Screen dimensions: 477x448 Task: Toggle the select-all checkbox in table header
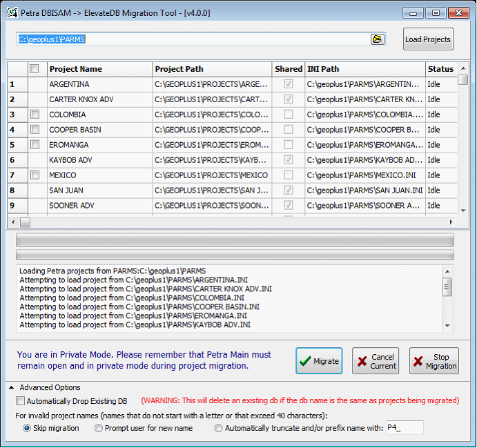coord(35,68)
